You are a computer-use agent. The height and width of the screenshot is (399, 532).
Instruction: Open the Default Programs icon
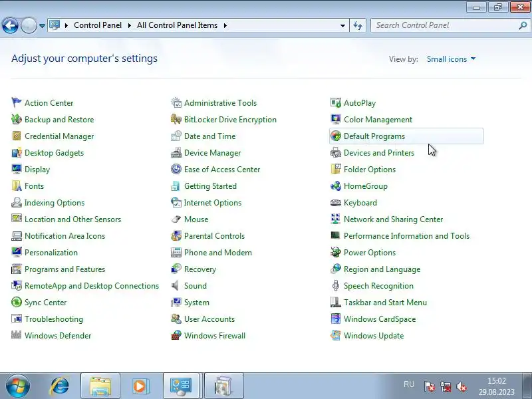pos(336,136)
